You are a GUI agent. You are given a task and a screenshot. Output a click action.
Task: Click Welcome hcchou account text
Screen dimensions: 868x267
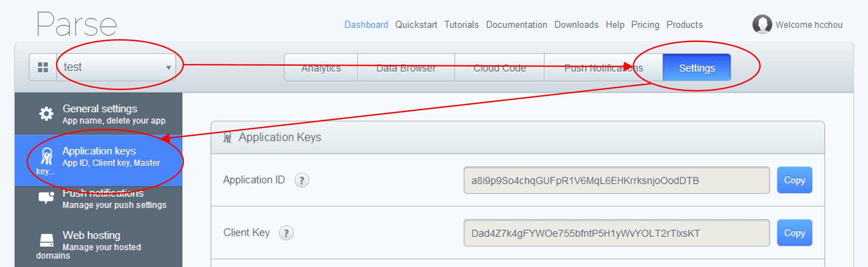809,25
